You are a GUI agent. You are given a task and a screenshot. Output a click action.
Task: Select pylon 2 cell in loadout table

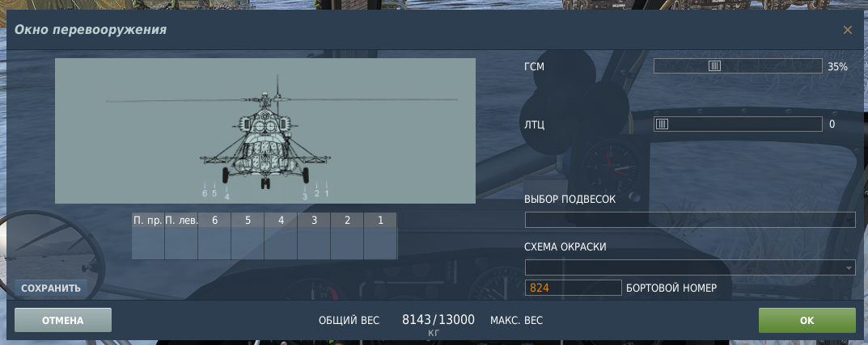347,243
